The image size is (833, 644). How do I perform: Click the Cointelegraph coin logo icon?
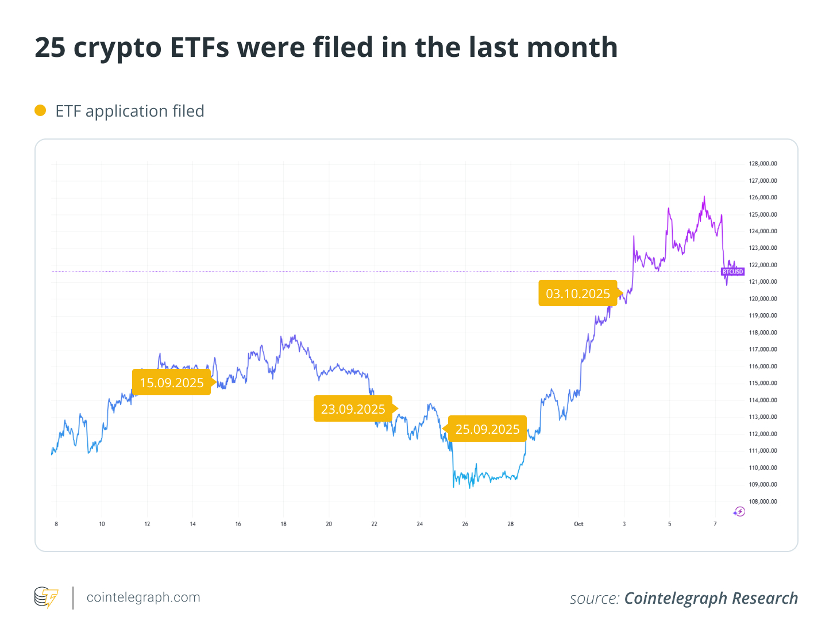(x=46, y=597)
